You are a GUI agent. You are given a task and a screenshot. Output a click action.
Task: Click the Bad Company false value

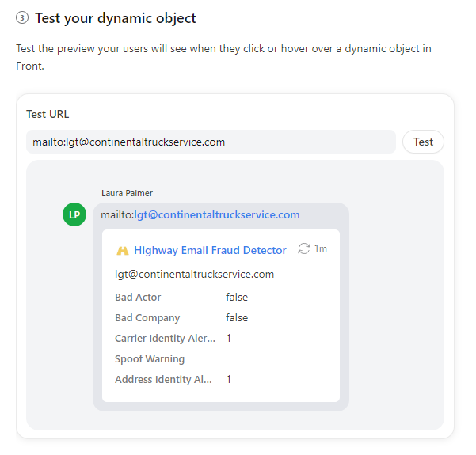(237, 318)
